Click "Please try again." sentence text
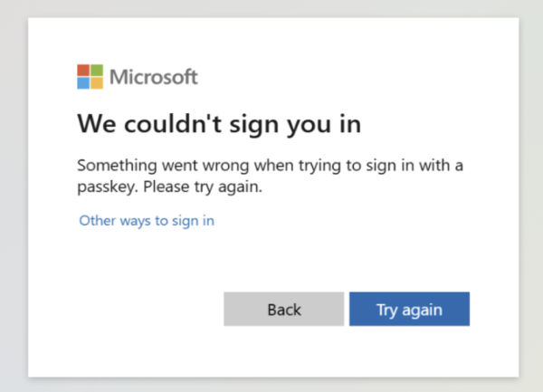Viewport: 543px width, 392px height. [x=203, y=187]
